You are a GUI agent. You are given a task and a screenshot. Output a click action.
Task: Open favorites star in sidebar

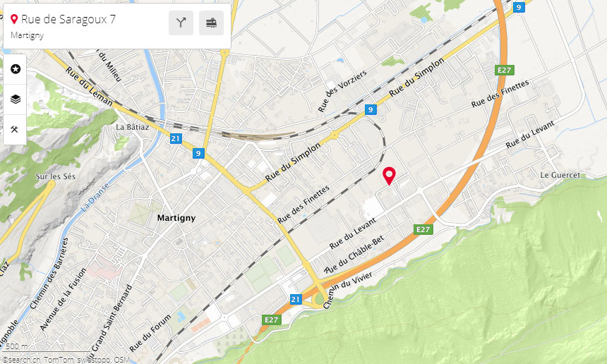15,69
